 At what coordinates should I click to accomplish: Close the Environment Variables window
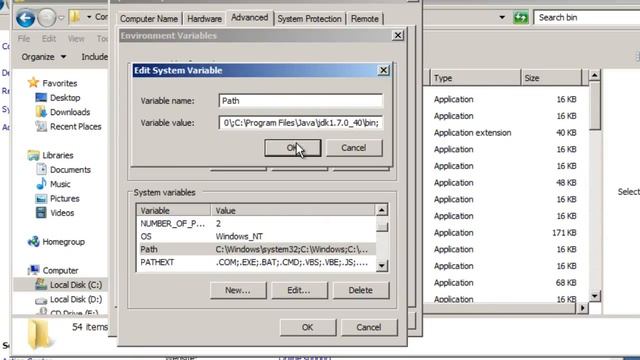tap(398, 36)
